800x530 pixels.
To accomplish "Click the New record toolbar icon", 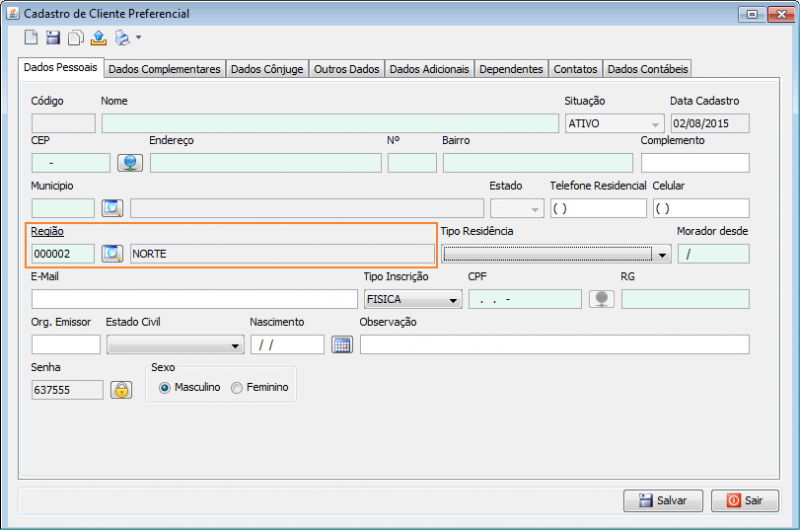I will (31, 38).
